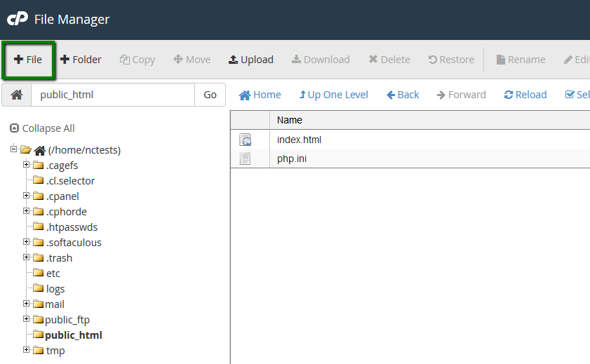
Task: Click the Upload toolbar icon
Action: [251, 60]
